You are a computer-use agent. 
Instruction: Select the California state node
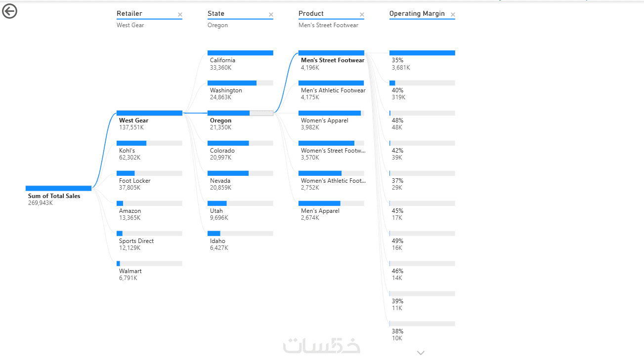240,53
